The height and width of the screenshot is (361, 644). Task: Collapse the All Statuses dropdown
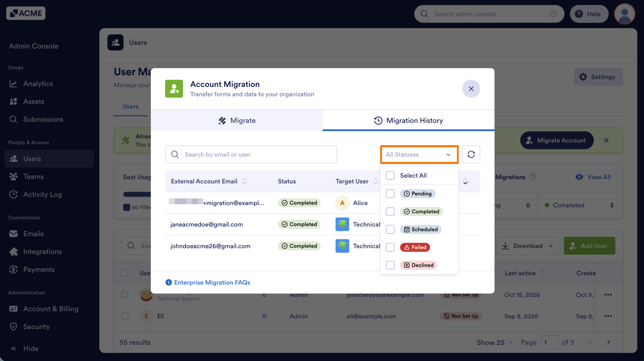pos(419,154)
